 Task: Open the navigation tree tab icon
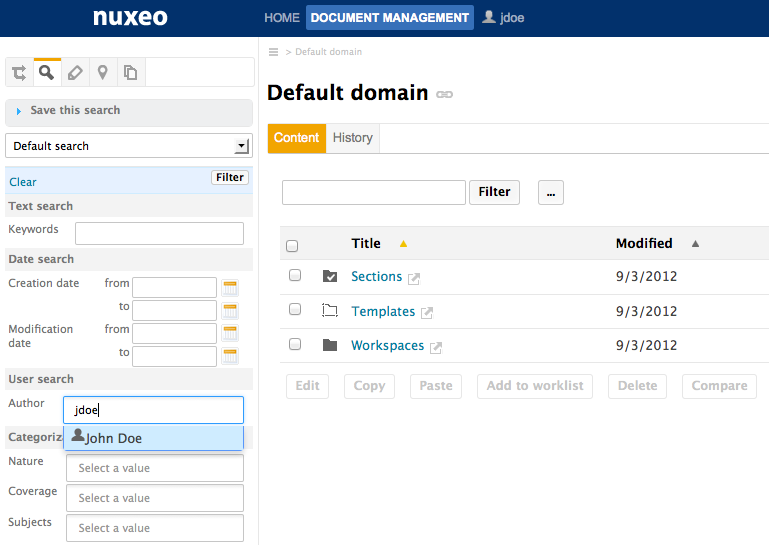[x=19, y=72]
